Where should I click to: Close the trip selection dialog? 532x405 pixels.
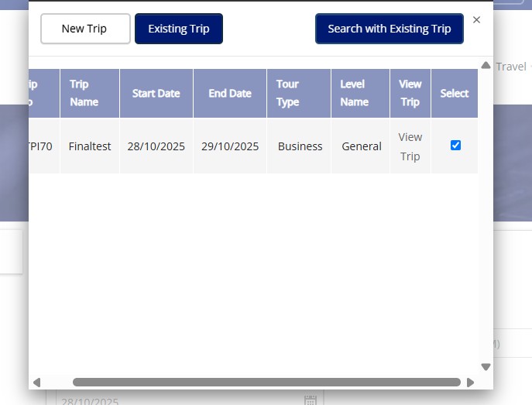coord(476,20)
